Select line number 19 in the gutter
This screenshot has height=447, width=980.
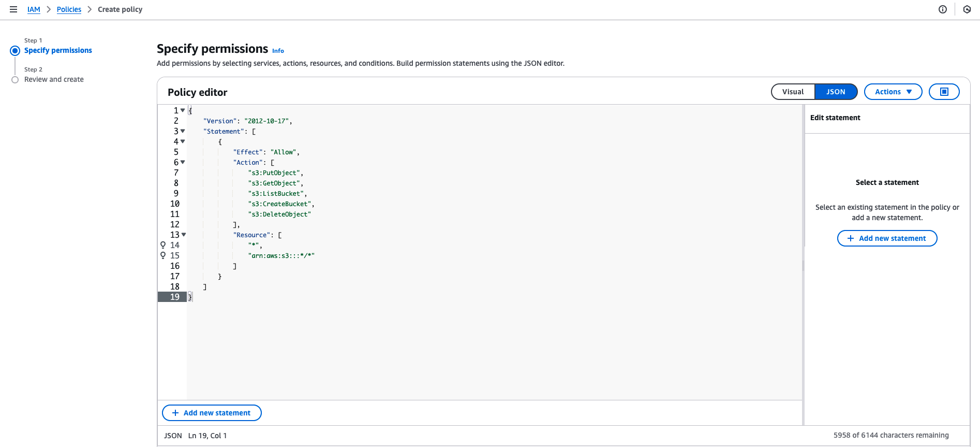tap(175, 297)
